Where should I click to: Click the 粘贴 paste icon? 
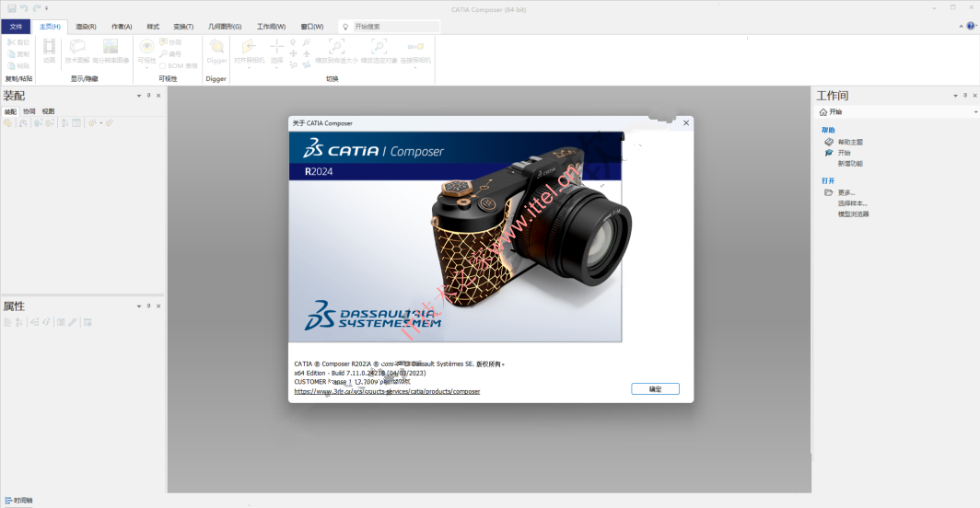click(11, 65)
